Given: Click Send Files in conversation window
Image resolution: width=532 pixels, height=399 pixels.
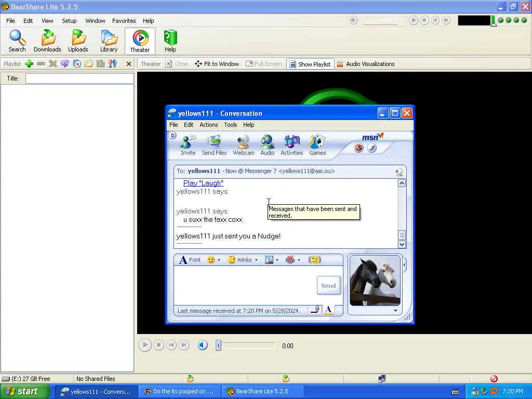Looking at the screenshot, I should (214, 145).
